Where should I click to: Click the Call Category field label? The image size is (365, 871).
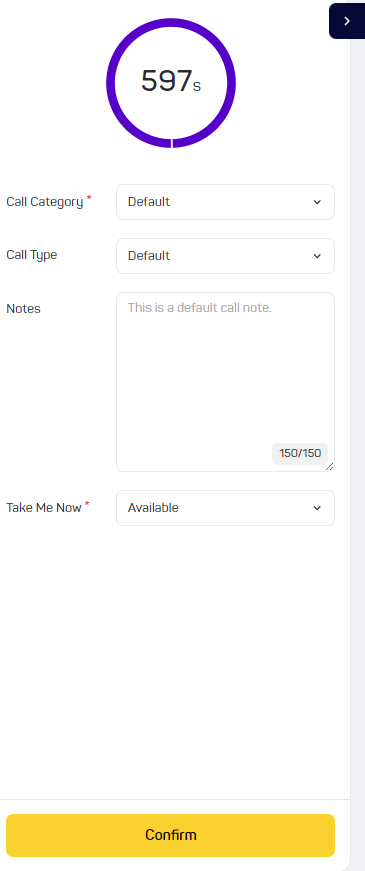pyautogui.click(x=44, y=202)
